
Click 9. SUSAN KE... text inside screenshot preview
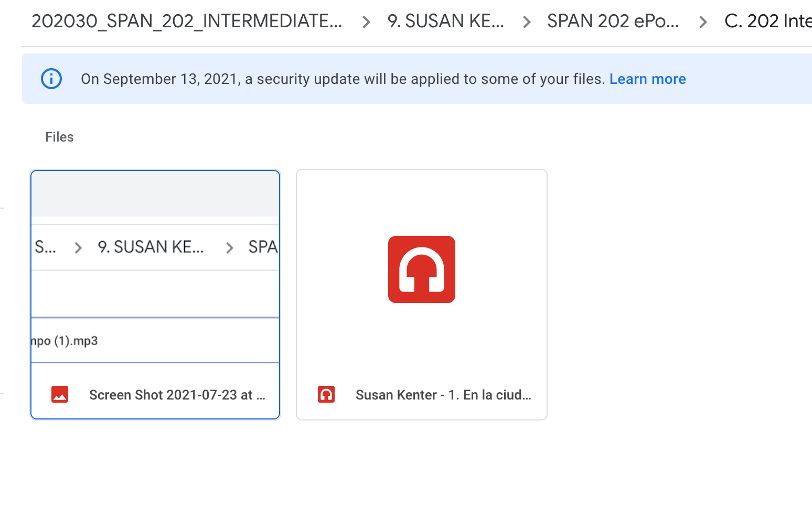coord(151,247)
